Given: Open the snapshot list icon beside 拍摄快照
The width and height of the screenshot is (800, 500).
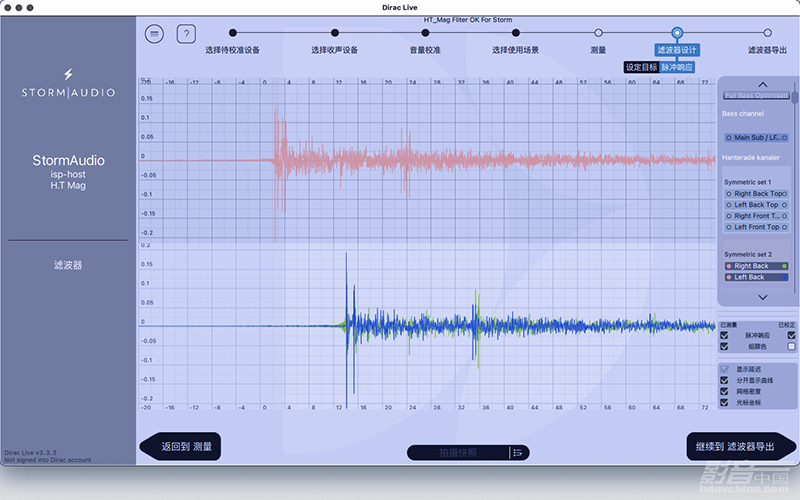Looking at the screenshot, I should (x=518, y=453).
